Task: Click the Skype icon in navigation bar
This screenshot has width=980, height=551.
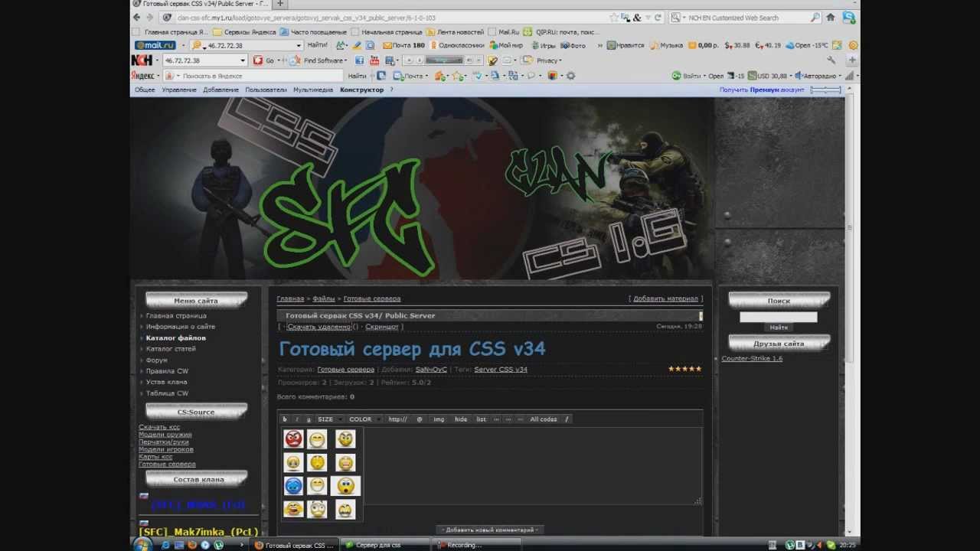Action: tap(848, 17)
